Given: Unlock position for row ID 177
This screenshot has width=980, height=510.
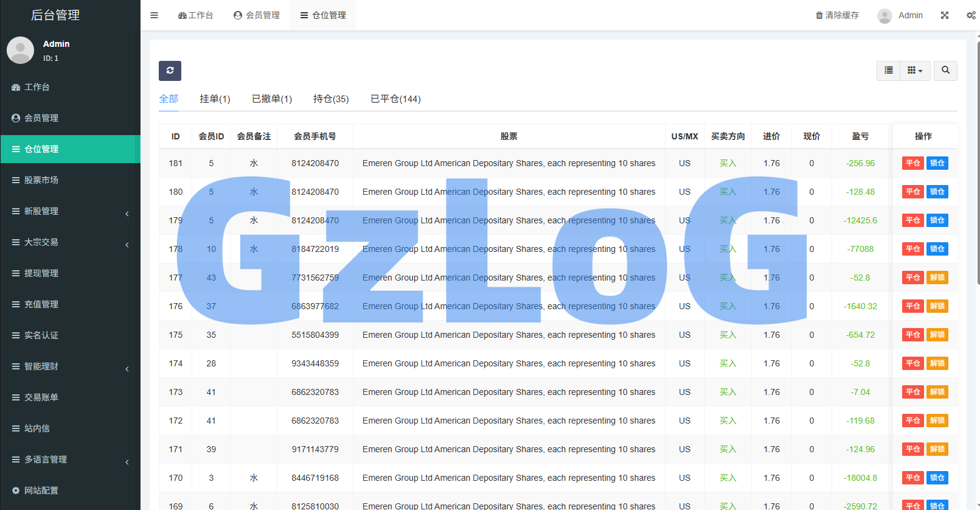Looking at the screenshot, I should pyautogui.click(x=937, y=278).
